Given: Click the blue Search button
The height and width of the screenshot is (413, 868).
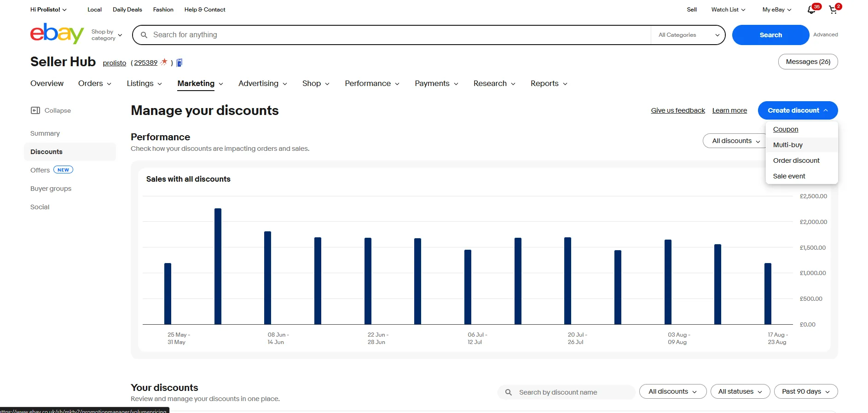Looking at the screenshot, I should [770, 35].
